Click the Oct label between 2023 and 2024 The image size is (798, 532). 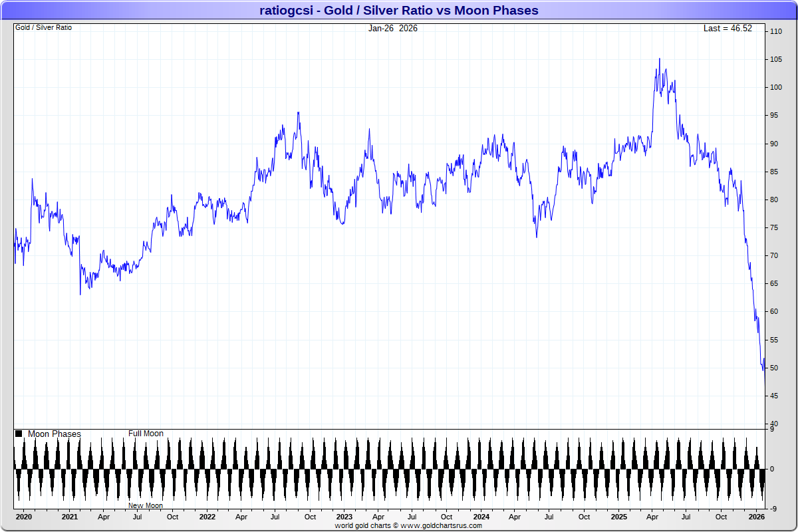click(447, 517)
